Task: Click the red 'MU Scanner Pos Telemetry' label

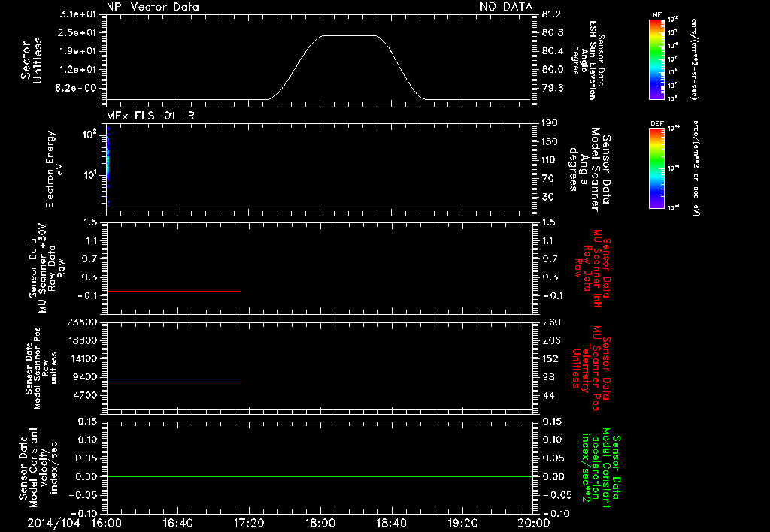Action: 591,369
